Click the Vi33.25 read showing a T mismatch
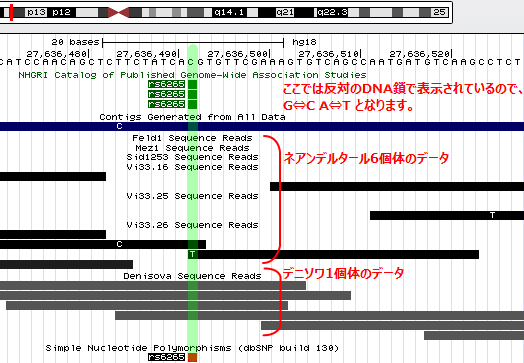 click(447, 216)
